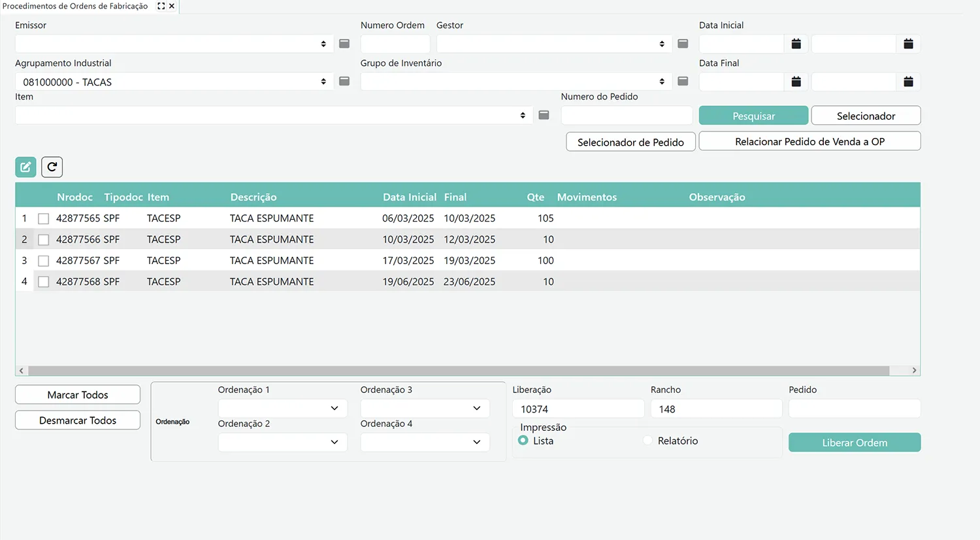Focus the Numero do Pedido input field

coord(627,115)
